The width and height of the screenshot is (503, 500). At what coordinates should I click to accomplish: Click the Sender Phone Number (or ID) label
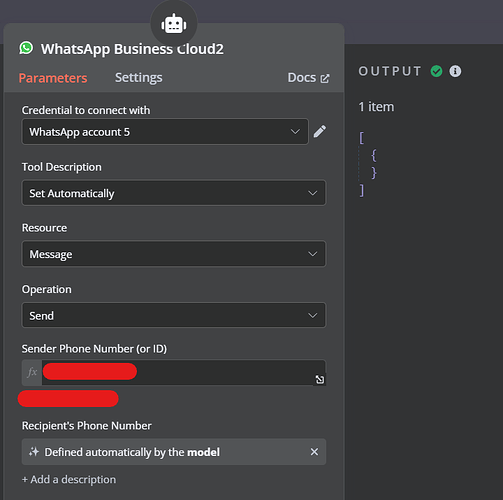94,349
